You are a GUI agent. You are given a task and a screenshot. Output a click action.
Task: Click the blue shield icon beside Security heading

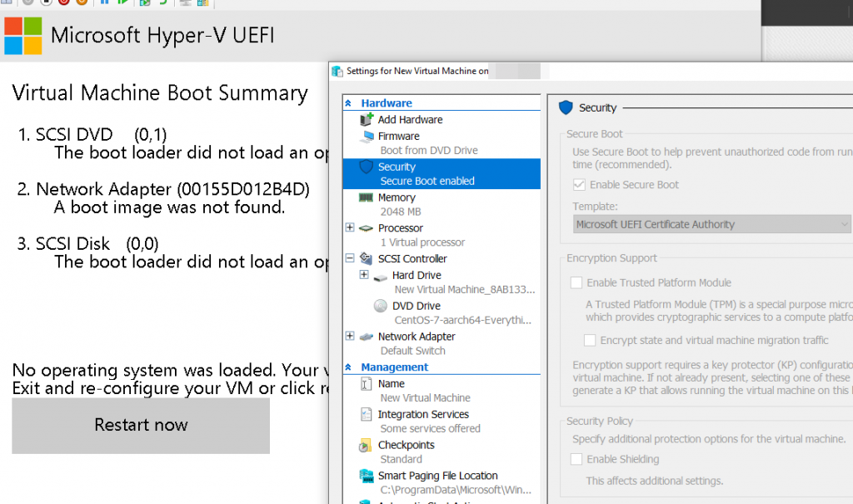click(x=566, y=107)
